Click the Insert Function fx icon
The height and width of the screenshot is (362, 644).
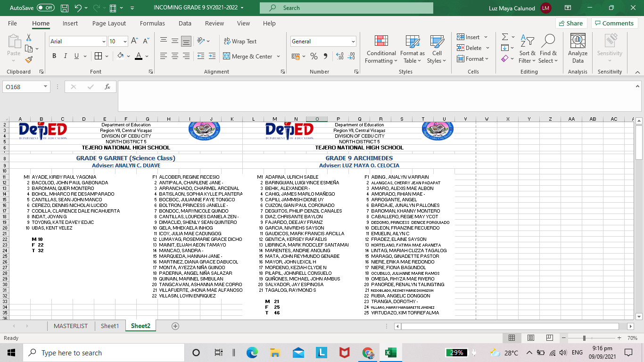pos(107,87)
